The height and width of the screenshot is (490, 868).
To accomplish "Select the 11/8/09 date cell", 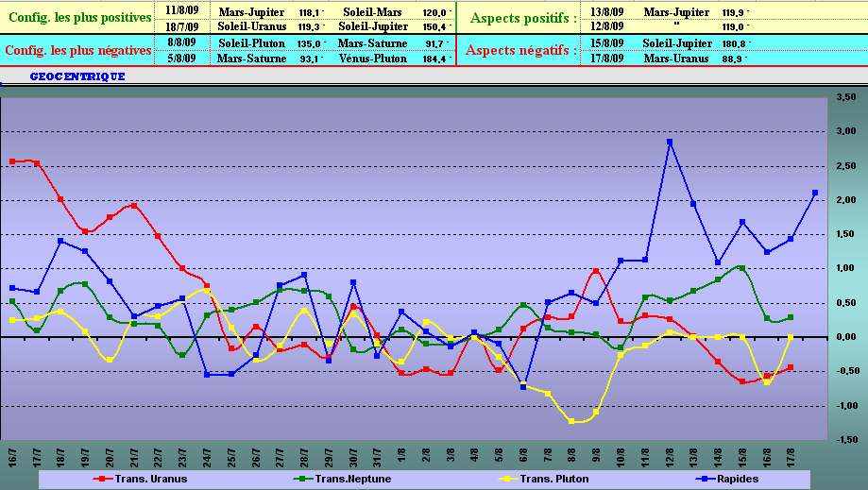I will [179, 10].
